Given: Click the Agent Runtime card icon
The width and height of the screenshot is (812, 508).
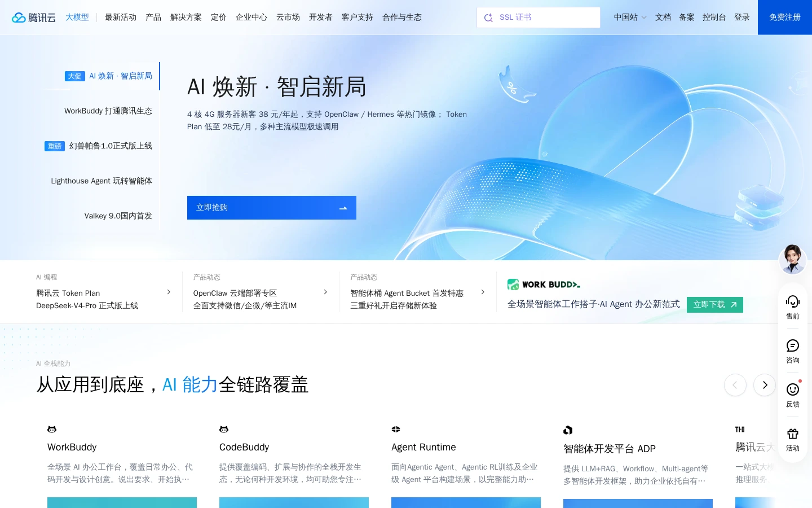Looking at the screenshot, I should (x=396, y=430).
